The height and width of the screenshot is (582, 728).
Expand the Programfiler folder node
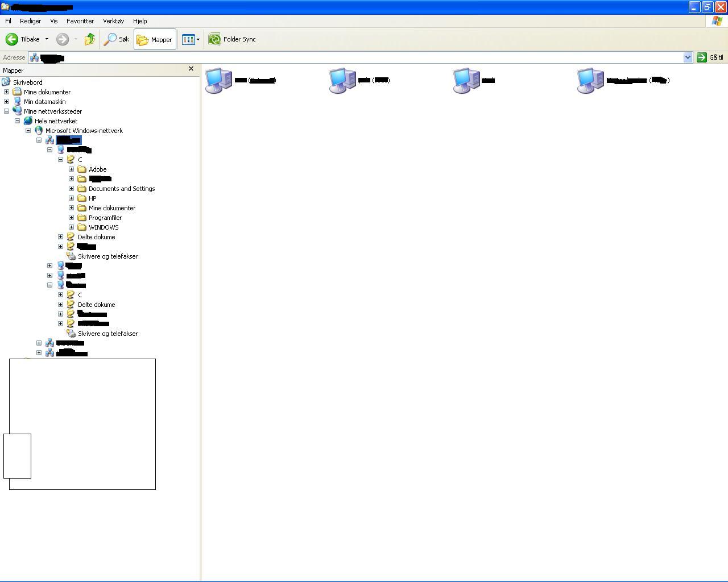71,218
